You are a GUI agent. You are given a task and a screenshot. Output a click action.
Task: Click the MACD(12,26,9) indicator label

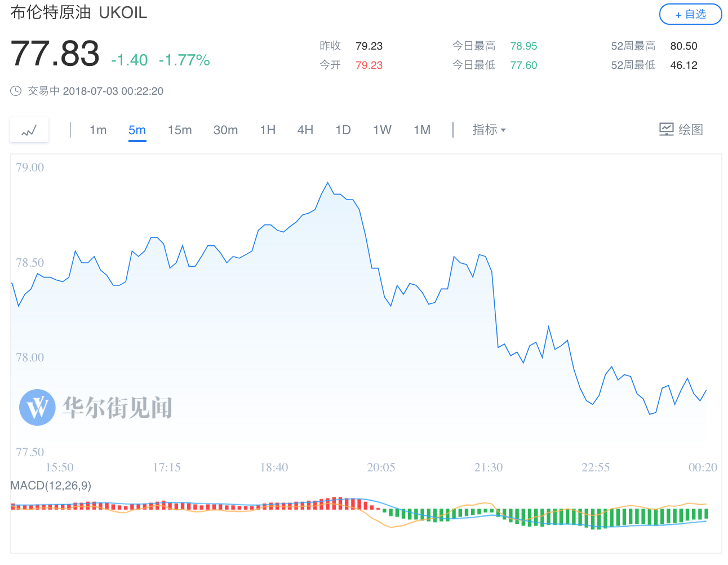point(51,485)
